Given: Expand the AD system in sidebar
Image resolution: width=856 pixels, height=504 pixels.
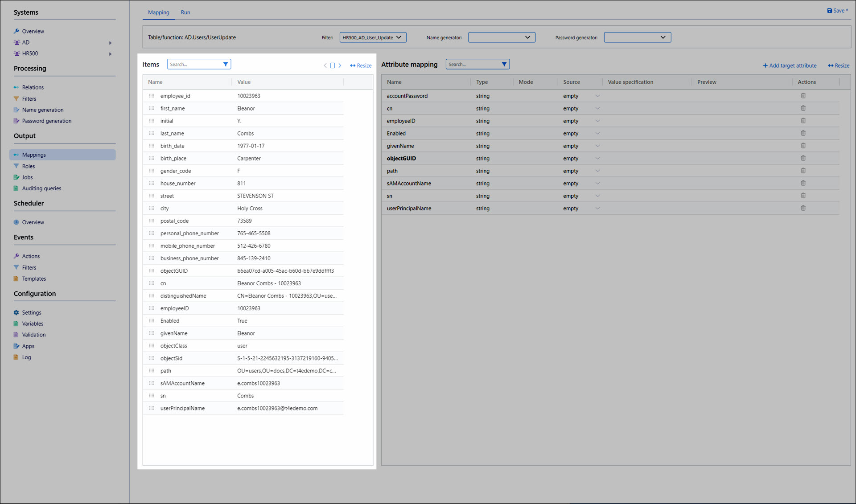Looking at the screenshot, I should click(x=110, y=43).
